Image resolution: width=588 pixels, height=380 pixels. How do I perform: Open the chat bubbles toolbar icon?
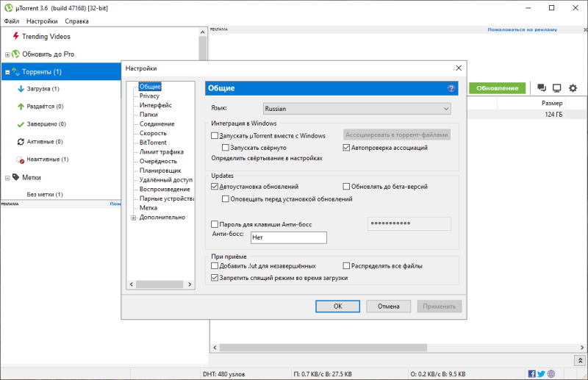point(542,87)
